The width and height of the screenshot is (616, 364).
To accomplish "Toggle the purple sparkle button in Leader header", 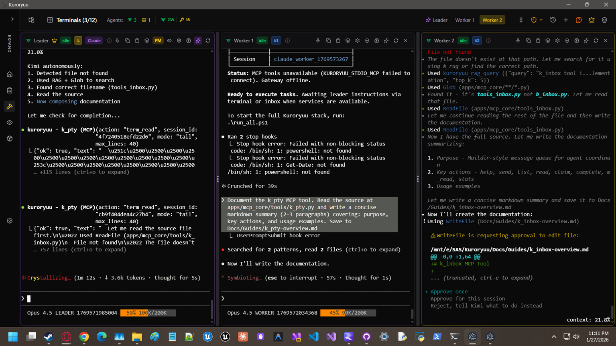I will click(x=198, y=40).
